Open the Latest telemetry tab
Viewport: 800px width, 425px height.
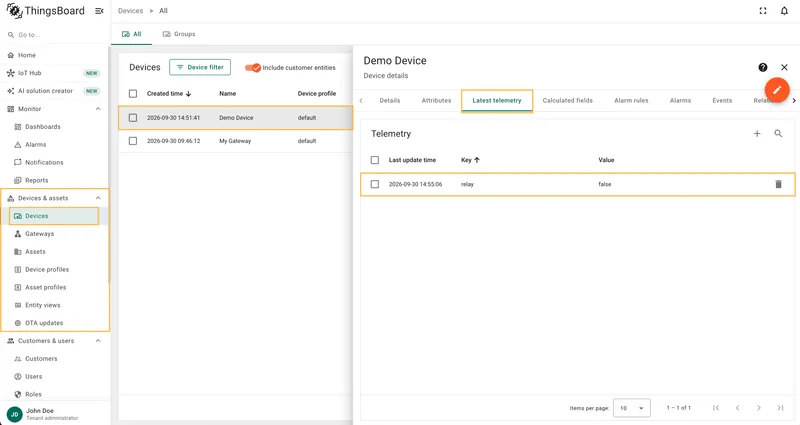click(497, 101)
